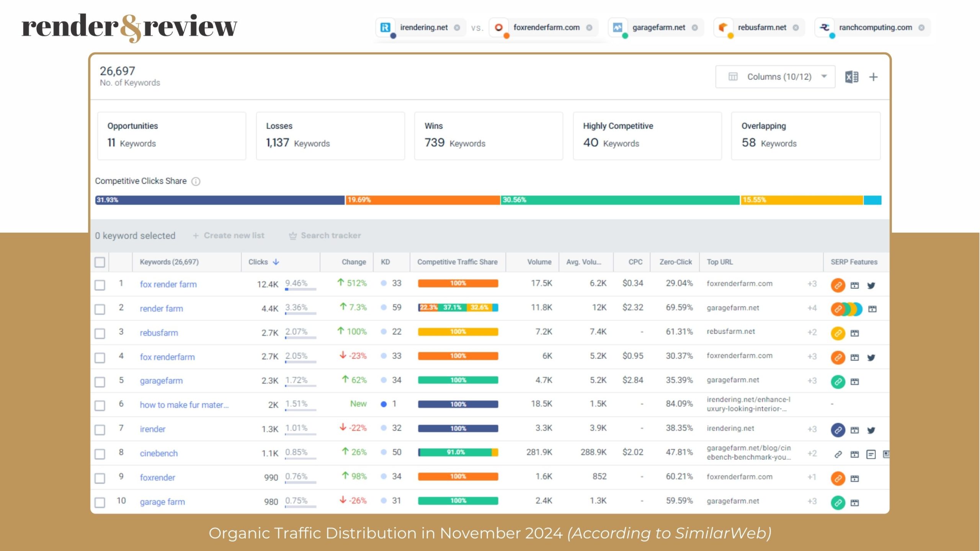Image resolution: width=980 pixels, height=551 pixels.
Task: Click green link icon in garage farm row
Action: pyautogui.click(x=838, y=502)
